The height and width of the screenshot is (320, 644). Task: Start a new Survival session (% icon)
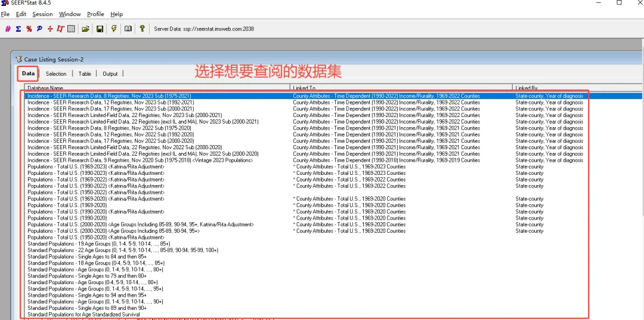coord(29,29)
